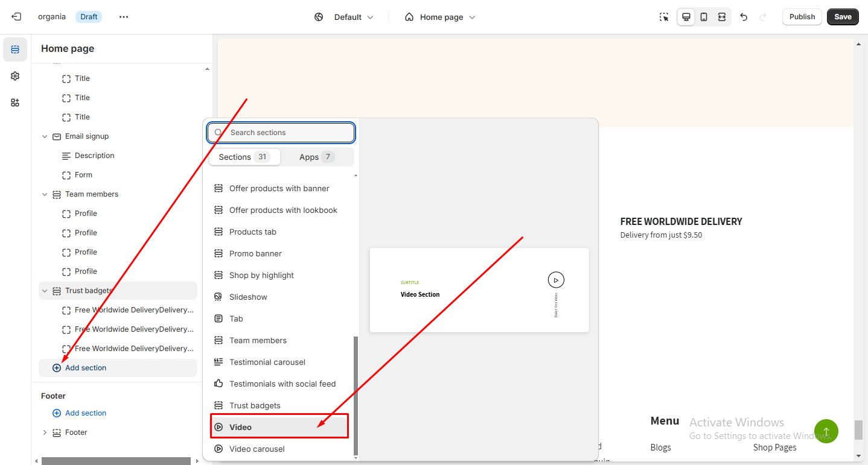
Task: Click the home icon beside Home page
Action: 409,17
